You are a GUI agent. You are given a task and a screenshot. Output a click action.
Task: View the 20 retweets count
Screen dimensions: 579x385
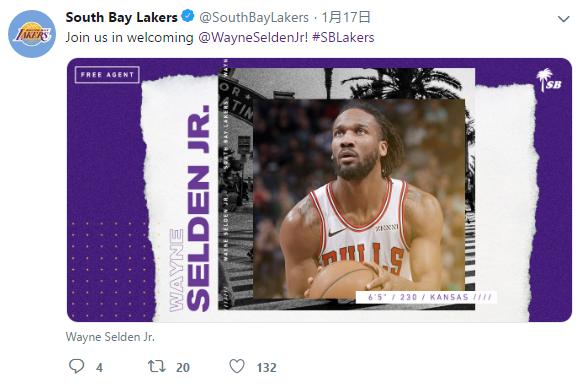tap(183, 368)
